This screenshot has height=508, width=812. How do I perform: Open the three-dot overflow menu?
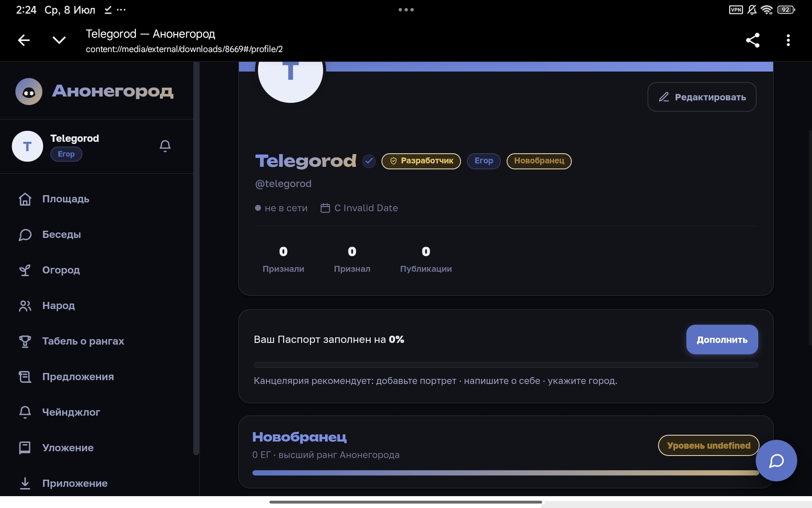(x=788, y=40)
